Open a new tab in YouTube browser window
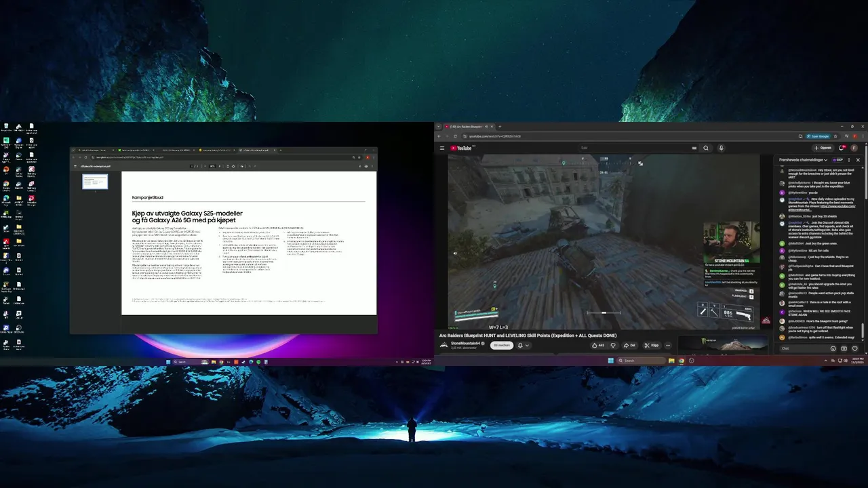This screenshot has height=488, width=868. 500,127
